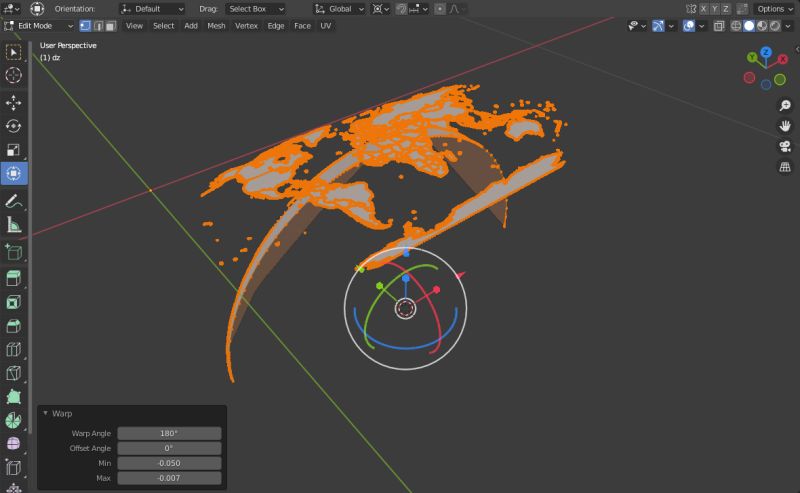The image size is (800, 493).
Task: Click the zoom magnifier viewport icon
Action: coord(785,105)
